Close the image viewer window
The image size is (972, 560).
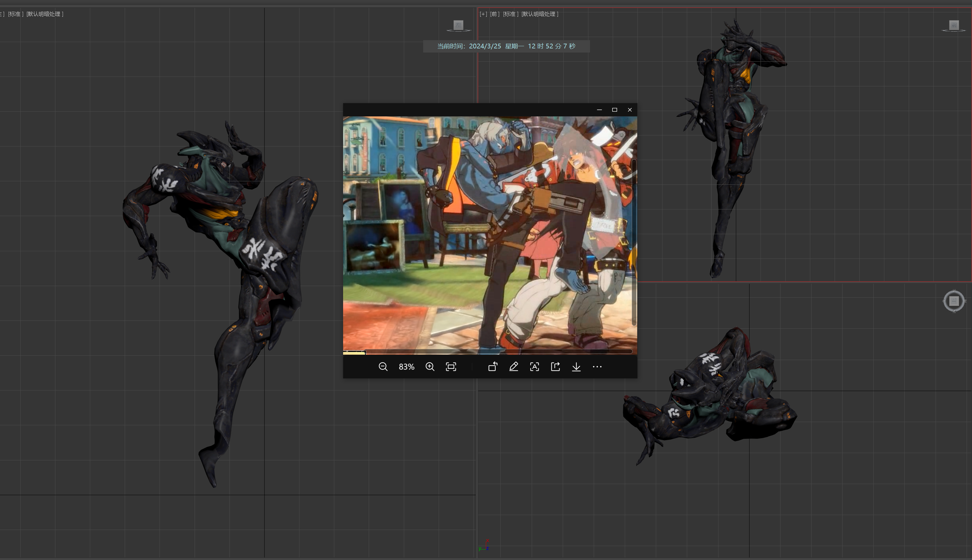coord(630,109)
